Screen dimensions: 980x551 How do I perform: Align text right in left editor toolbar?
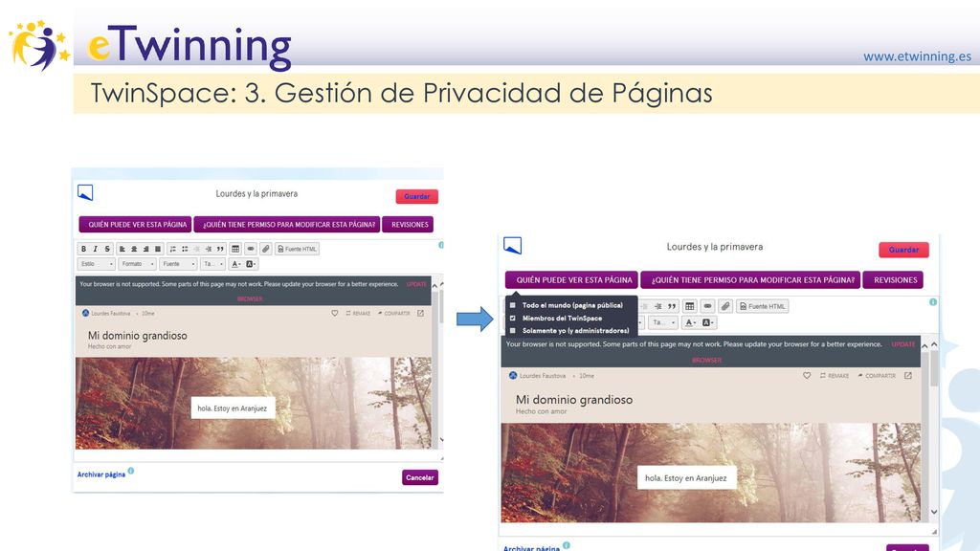[x=145, y=249]
